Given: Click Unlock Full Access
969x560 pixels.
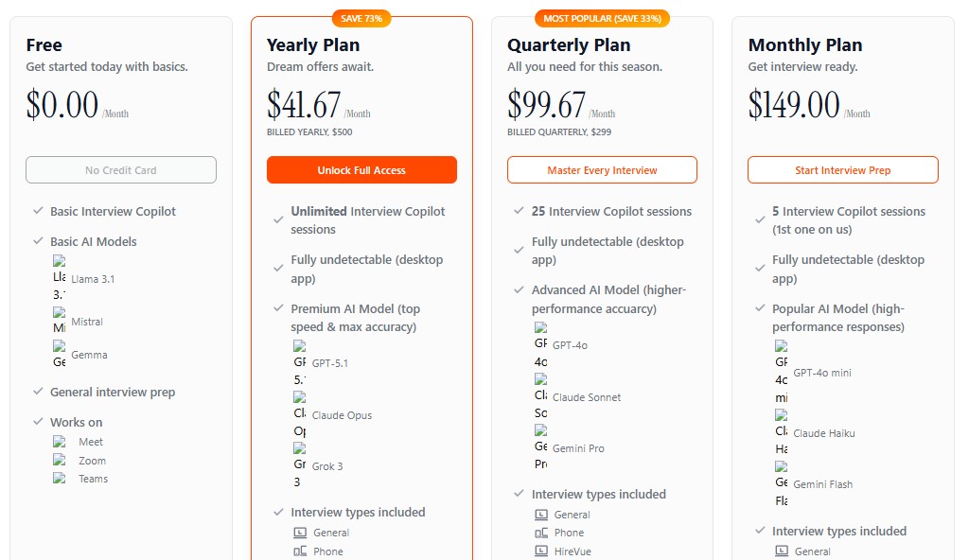Looking at the screenshot, I should click(x=361, y=169).
